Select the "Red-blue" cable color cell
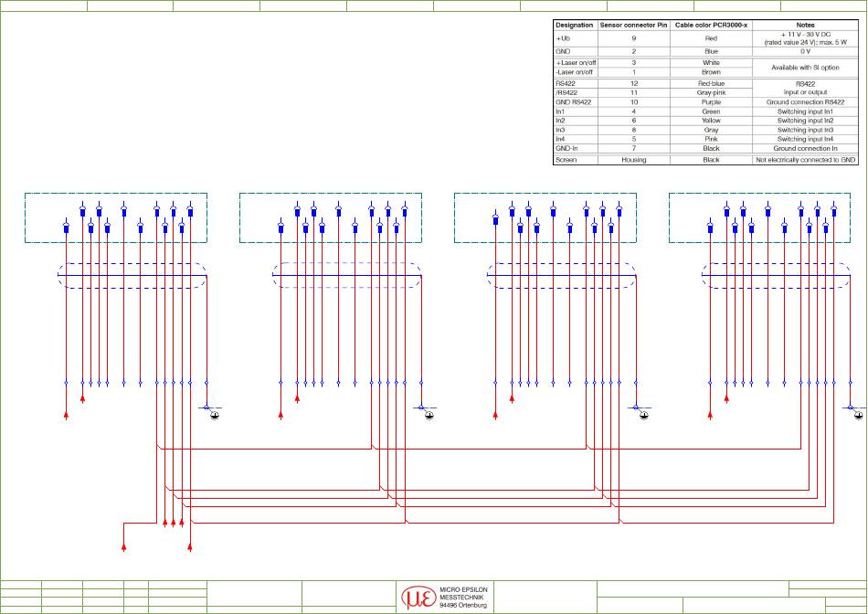This screenshot has height=614, width=868. [x=712, y=83]
